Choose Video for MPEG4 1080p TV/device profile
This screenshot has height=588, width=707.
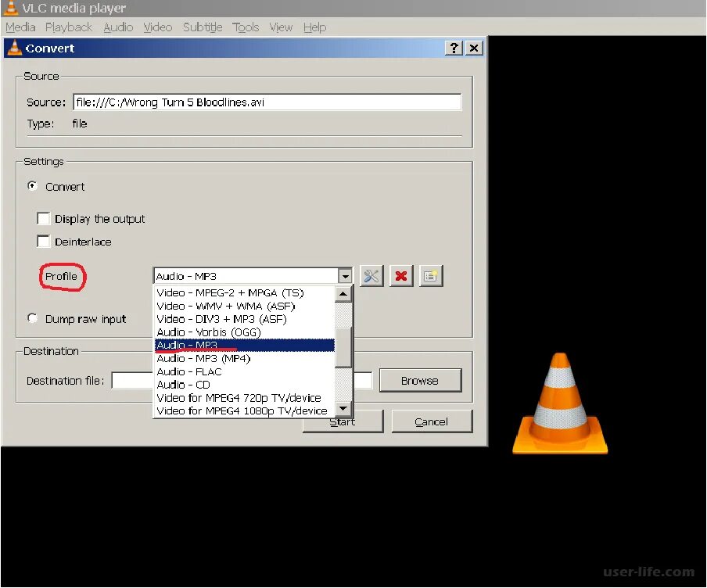[245, 411]
